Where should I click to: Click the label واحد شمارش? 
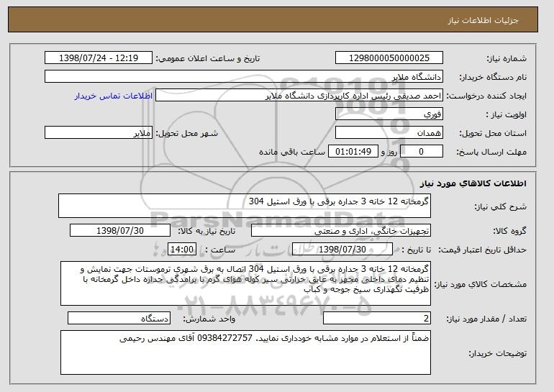tap(209, 319)
